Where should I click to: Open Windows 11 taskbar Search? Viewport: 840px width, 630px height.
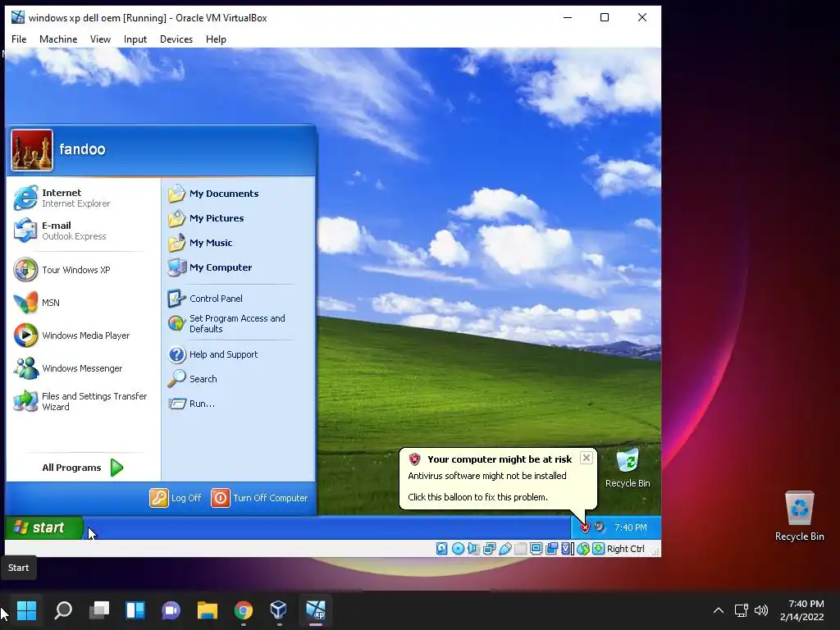(x=63, y=609)
